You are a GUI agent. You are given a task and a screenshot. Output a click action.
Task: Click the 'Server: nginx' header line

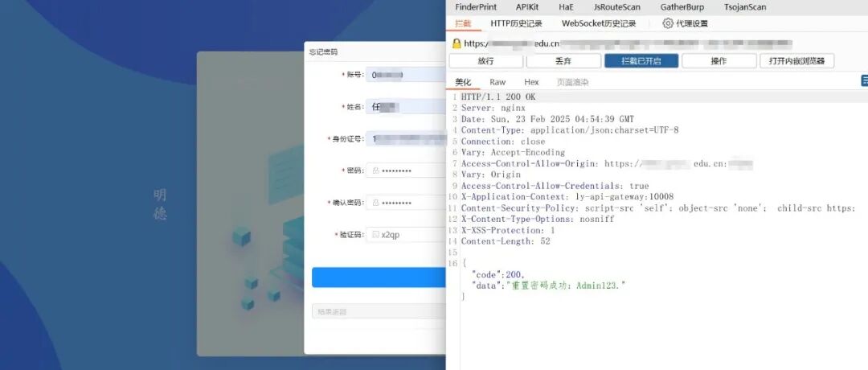coord(493,108)
